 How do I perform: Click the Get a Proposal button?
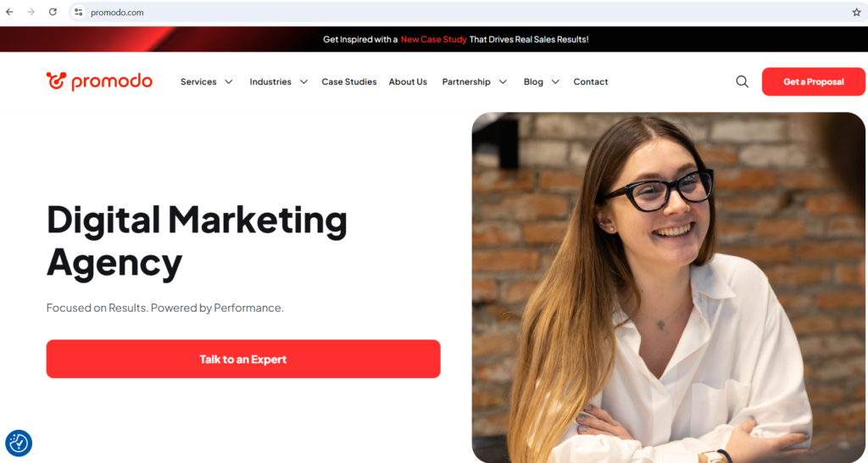(x=813, y=82)
